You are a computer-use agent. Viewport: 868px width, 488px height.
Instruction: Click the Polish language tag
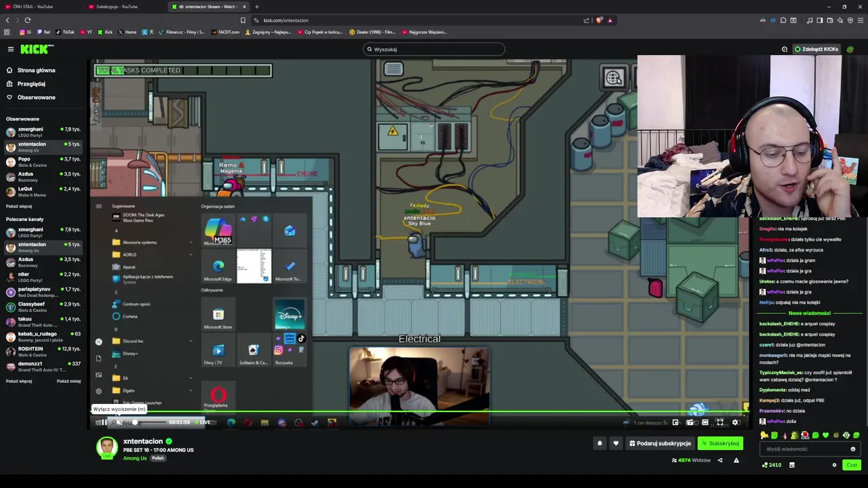pyautogui.click(x=157, y=458)
